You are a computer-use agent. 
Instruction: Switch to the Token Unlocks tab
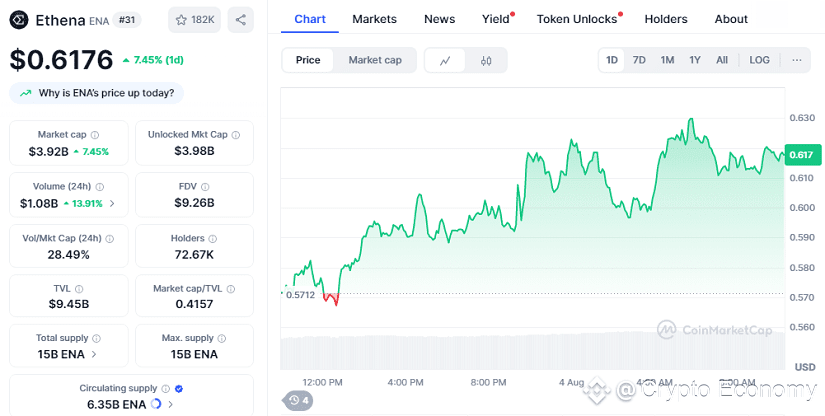577,19
